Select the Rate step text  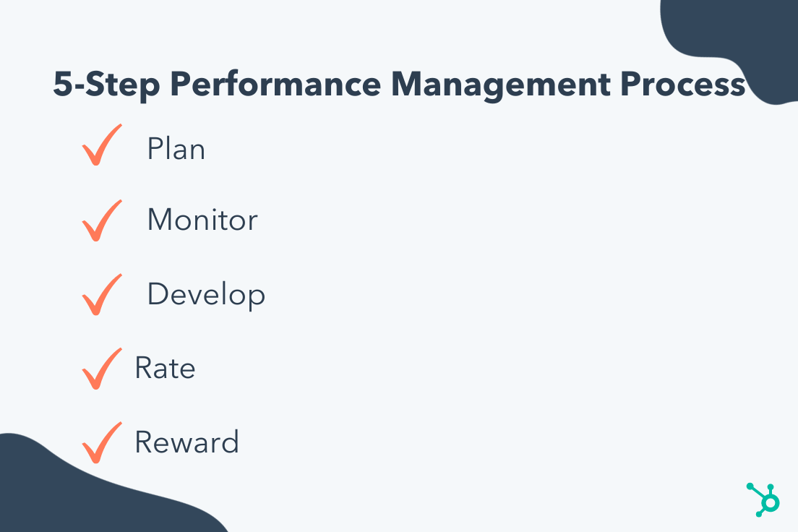[x=165, y=368]
